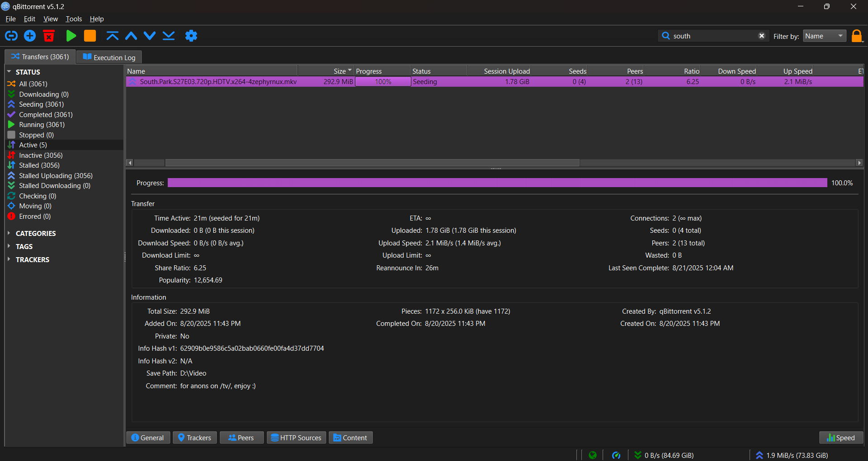Clear the search text with X button

click(x=762, y=36)
